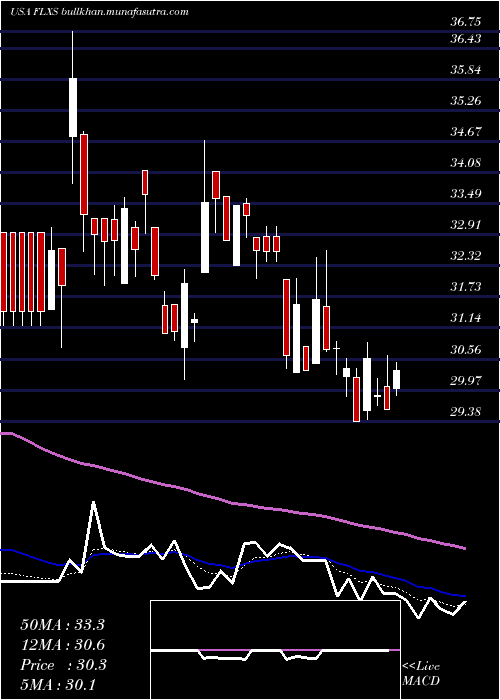Click the 34.67 price axis label
Screen dimensions: 500x700
tap(465, 132)
